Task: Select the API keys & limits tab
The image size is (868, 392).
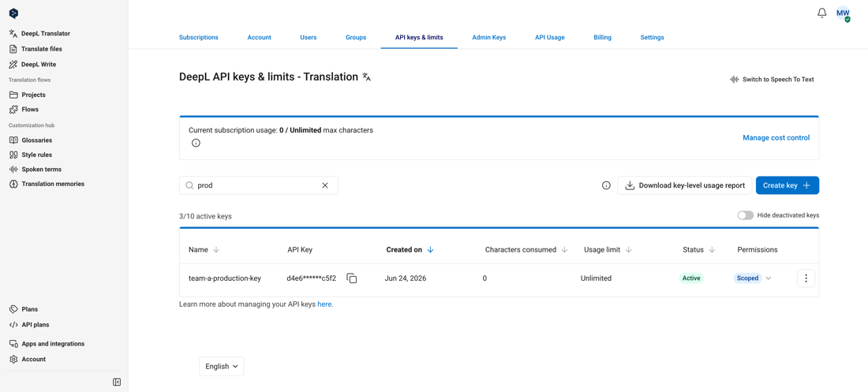Action: click(x=419, y=38)
